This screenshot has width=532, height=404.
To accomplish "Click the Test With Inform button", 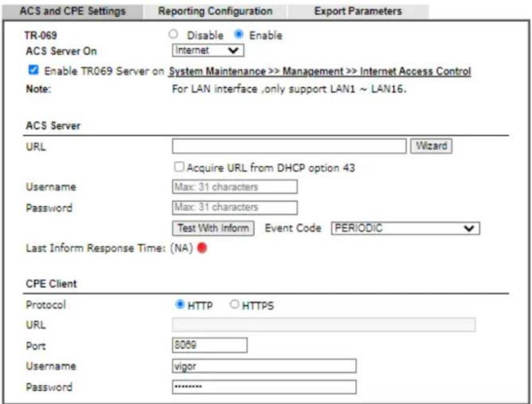I will (213, 228).
